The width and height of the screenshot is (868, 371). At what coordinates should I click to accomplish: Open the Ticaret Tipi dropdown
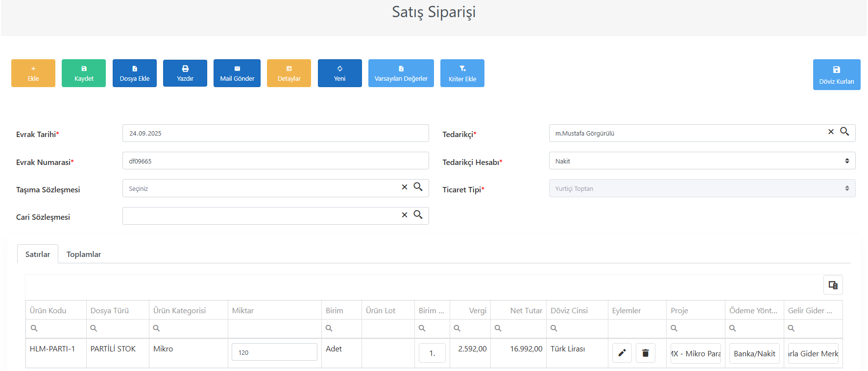(702, 188)
